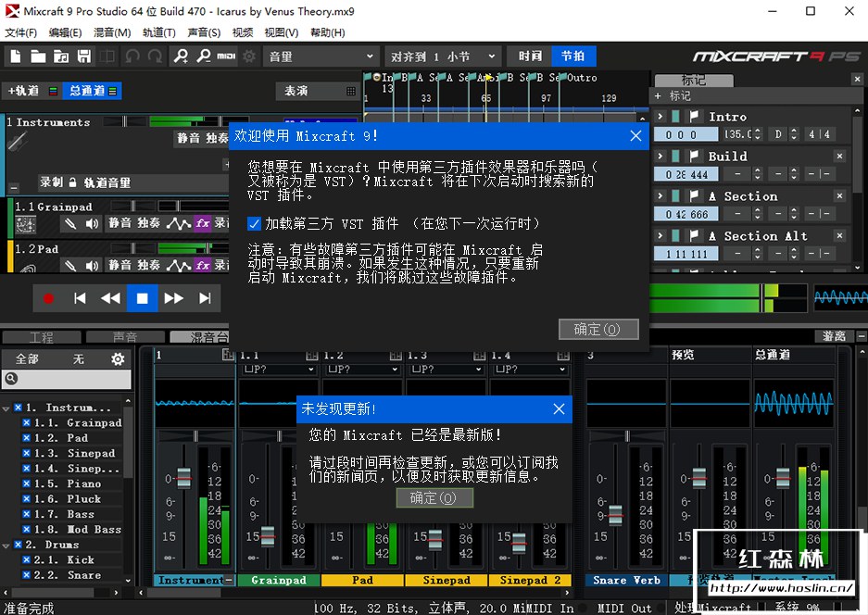Open the automation icon on the Grainpad track
This screenshot has height=615, width=868.
pos(178,223)
